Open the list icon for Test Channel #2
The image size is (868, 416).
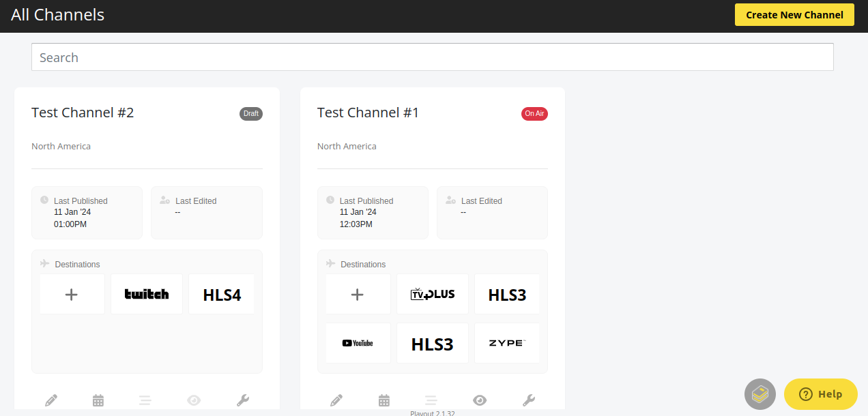coord(145,400)
